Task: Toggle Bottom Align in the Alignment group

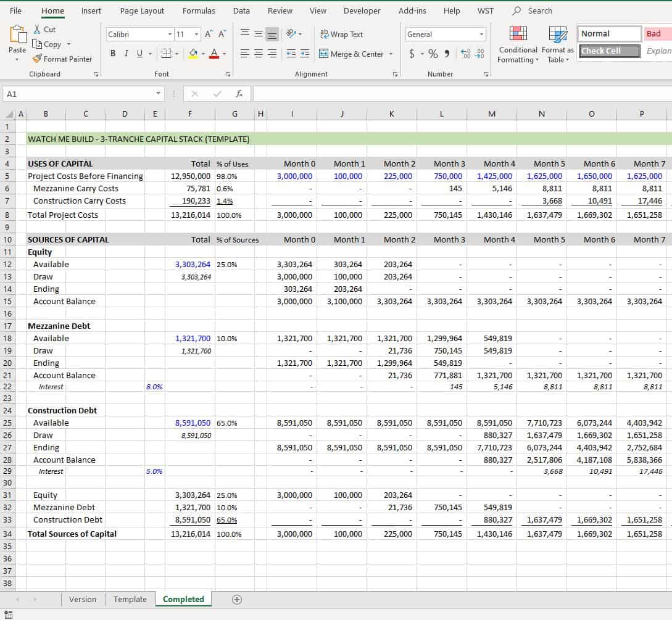Action: pos(272,33)
